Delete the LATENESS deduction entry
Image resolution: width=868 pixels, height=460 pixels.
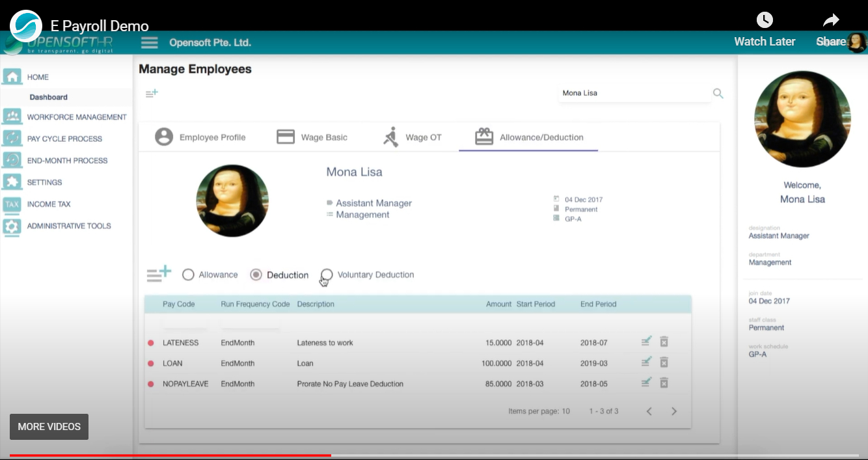pyautogui.click(x=664, y=341)
